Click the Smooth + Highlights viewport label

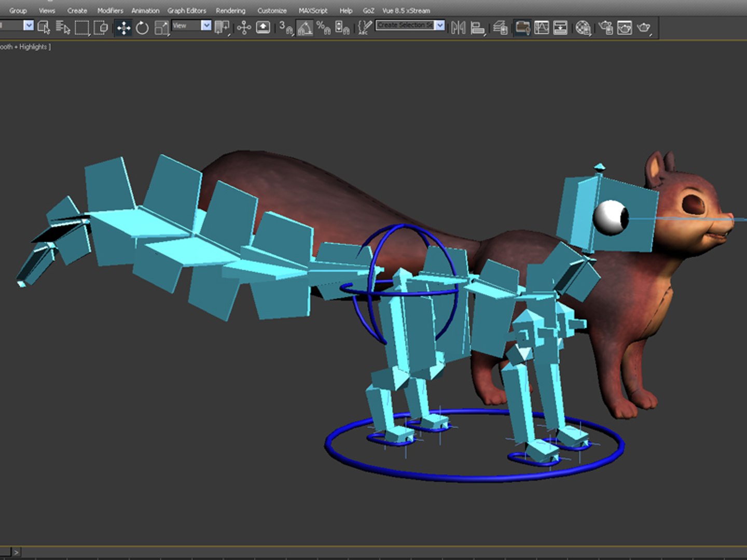coord(24,47)
